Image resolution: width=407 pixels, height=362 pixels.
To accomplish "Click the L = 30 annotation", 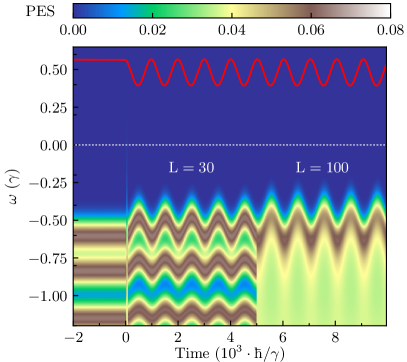I will pyautogui.click(x=192, y=167).
